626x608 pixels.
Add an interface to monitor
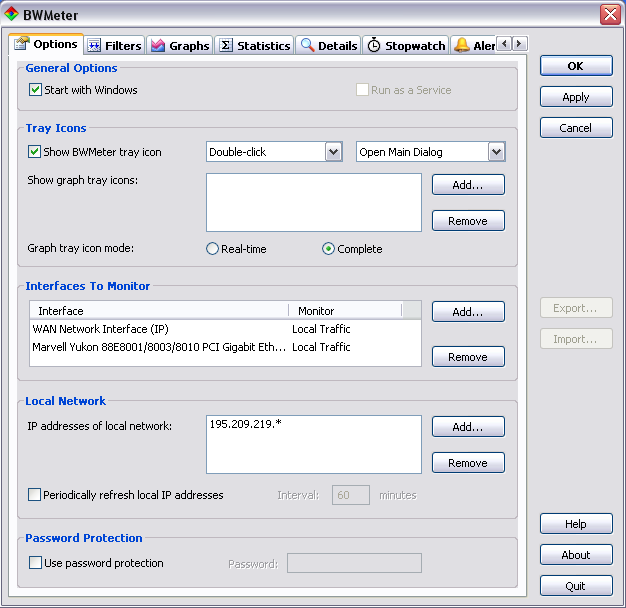tap(468, 312)
